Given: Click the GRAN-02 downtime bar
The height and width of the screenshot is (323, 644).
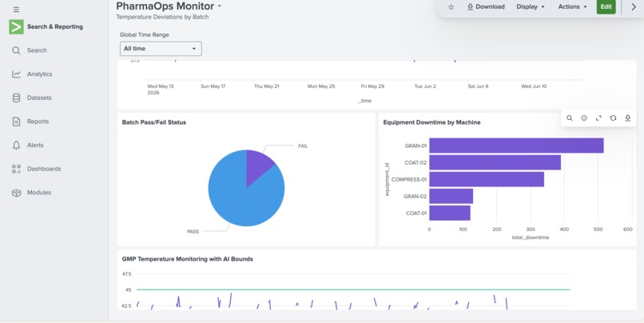Looking at the screenshot, I should tap(451, 197).
